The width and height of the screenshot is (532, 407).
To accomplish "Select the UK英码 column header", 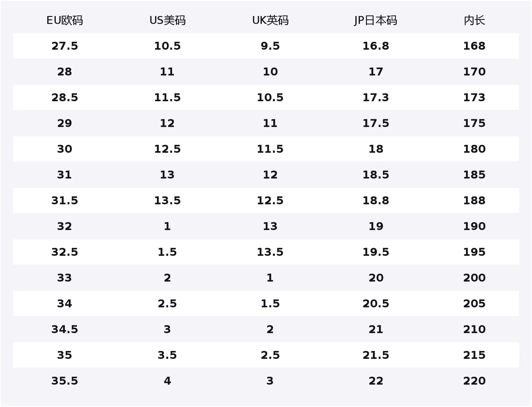I will (x=270, y=20).
